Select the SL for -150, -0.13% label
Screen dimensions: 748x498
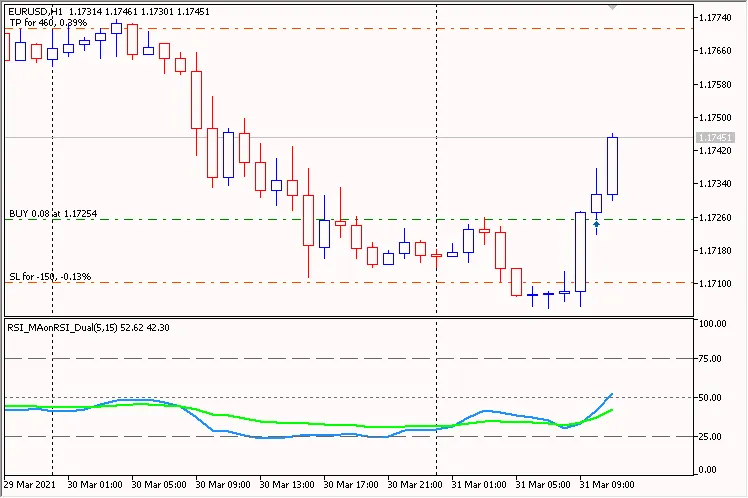pyautogui.click(x=50, y=277)
